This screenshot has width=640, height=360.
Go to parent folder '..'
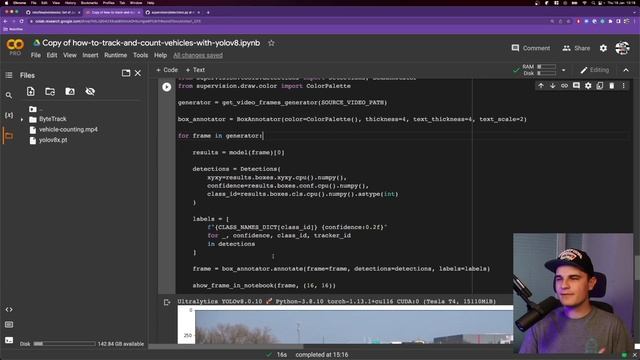tap(36, 109)
